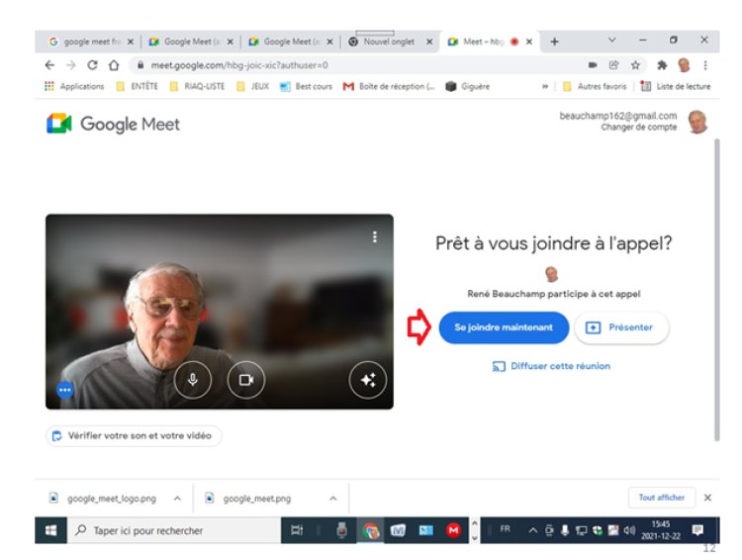Click the browser home icon
Image resolution: width=742 pixels, height=560 pixels.
[114, 65]
